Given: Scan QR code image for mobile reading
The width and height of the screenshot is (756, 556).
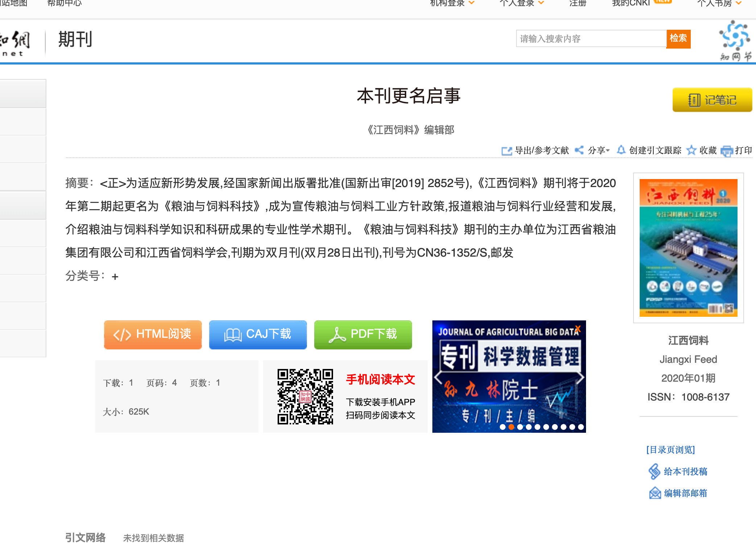Looking at the screenshot, I should (x=305, y=397).
